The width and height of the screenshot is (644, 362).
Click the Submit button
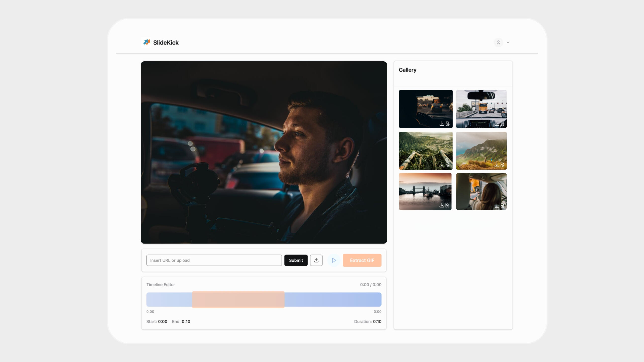[296, 260]
